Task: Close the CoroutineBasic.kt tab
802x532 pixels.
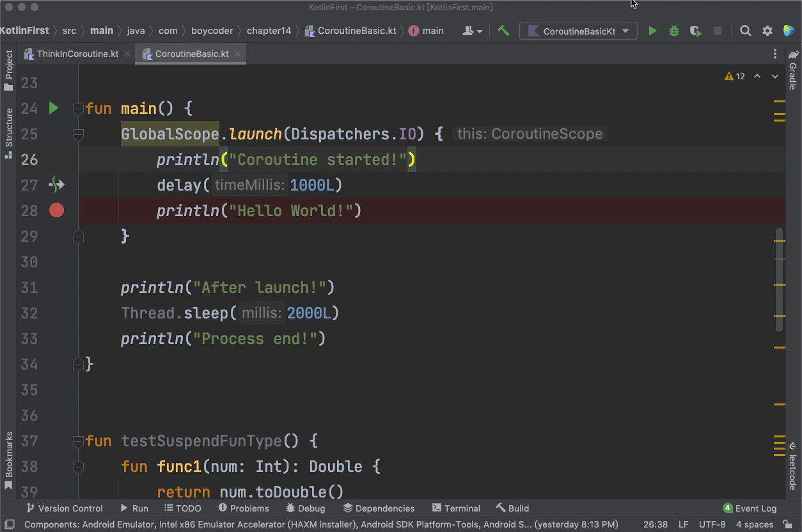Action: pyautogui.click(x=238, y=54)
